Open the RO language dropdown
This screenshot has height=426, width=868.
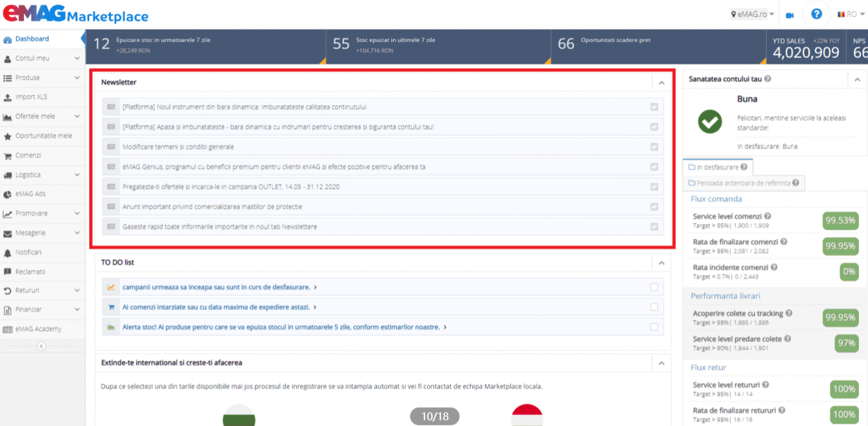(x=851, y=14)
